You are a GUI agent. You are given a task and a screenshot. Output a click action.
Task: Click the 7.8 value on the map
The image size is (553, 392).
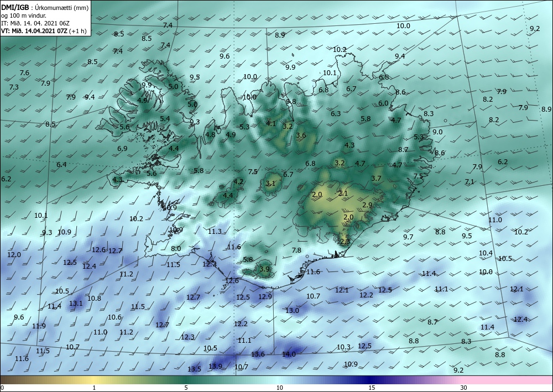(296, 250)
